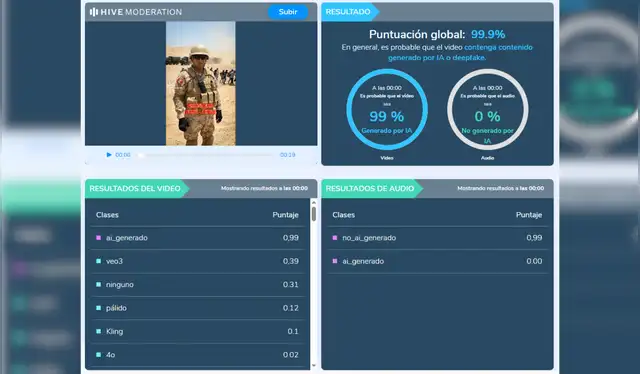Select audio 'ai_generado' class text
The height and width of the screenshot is (374, 640).
click(363, 261)
